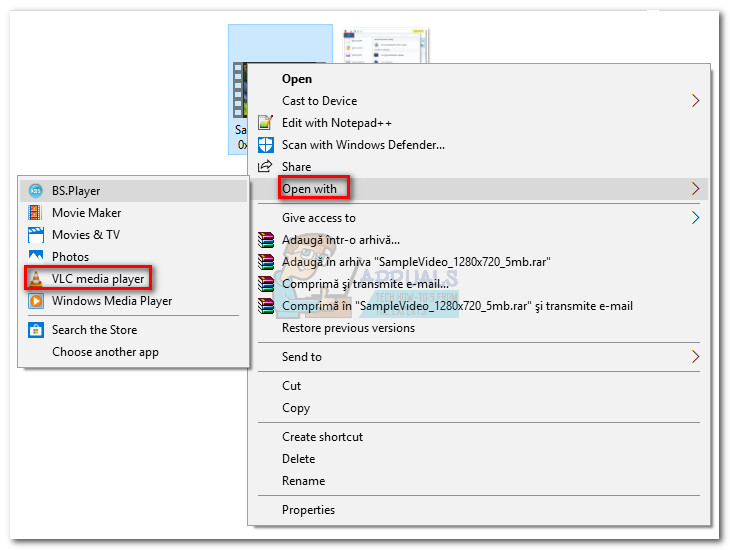
Task: Select the screenshot image file thumbnail
Action: (385, 45)
